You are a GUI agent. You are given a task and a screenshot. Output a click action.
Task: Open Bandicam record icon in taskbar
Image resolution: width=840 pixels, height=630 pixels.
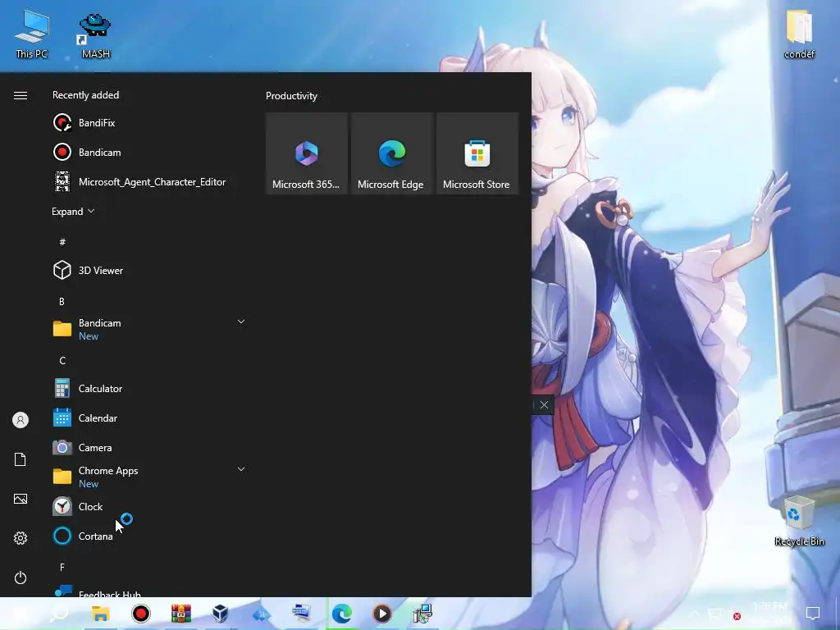pos(141,614)
